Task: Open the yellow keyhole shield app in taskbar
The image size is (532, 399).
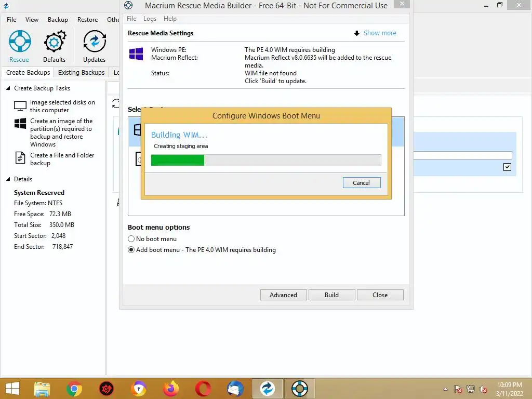Action: (x=138, y=389)
